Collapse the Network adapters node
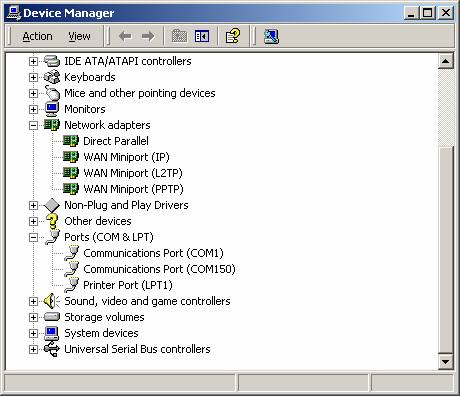The image size is (460, 396). [x=33, y=125]
